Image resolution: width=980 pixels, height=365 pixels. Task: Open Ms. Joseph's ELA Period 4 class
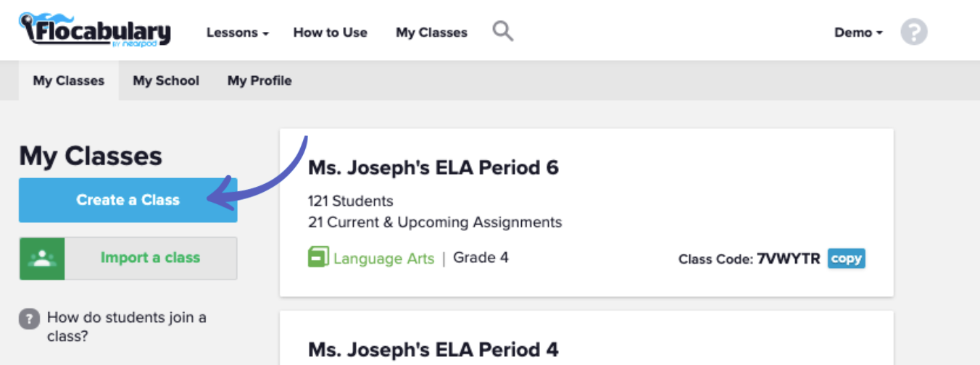tap(433, 350)
